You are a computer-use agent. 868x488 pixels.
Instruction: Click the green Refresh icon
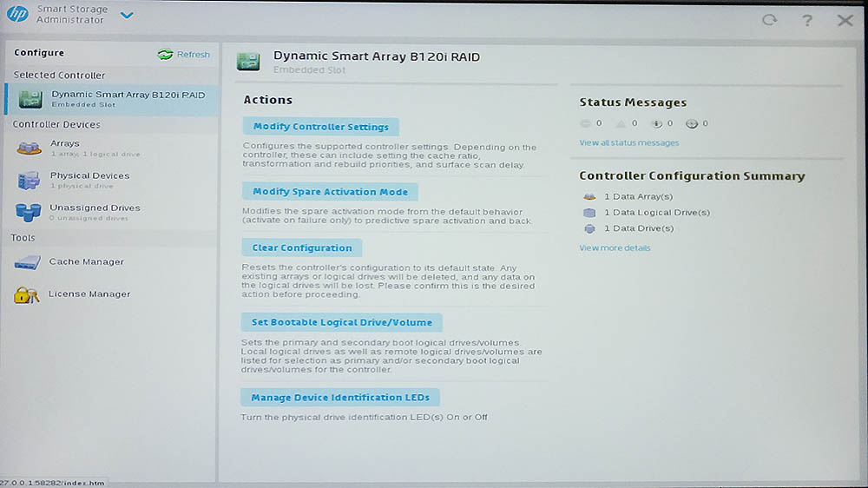click(165, 55)
